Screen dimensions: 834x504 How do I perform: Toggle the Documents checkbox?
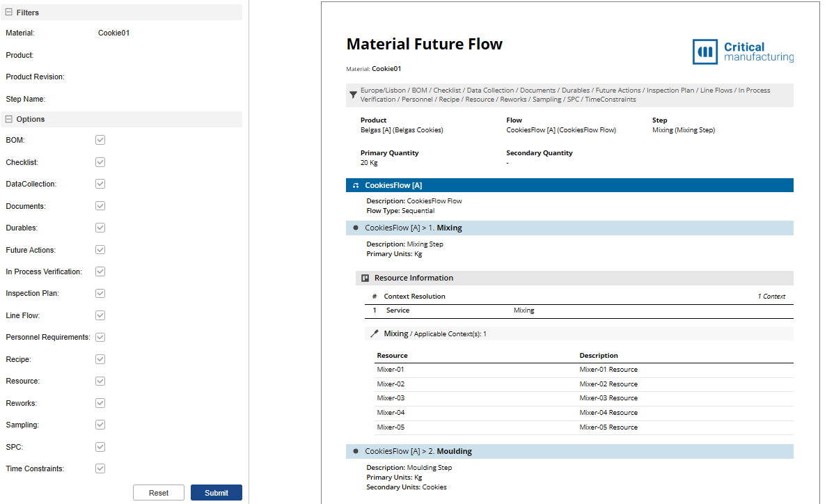pyautogui.click(x=100, y=206)
